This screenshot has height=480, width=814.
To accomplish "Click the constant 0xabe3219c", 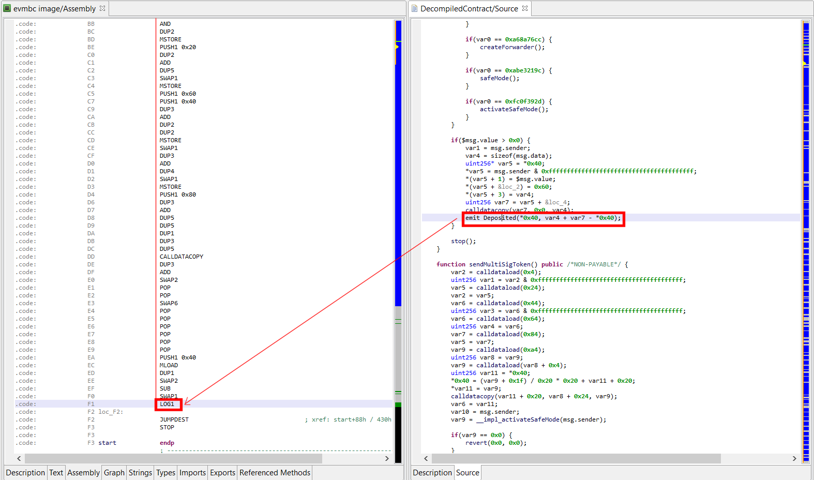I will tap(523, 71).
